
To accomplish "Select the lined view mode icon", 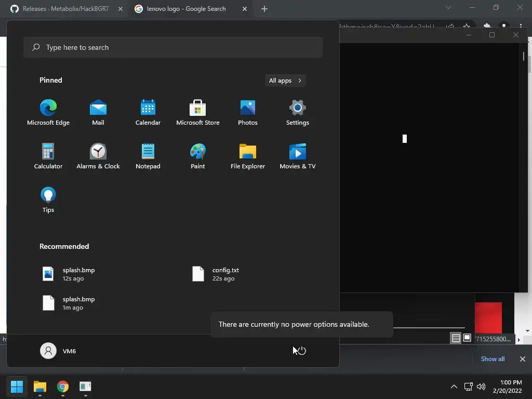I will (456, 338).
